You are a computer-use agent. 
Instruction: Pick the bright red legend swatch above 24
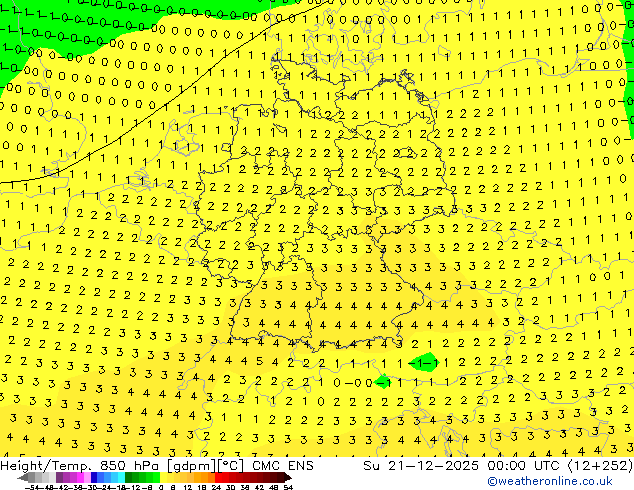tap(218, 477)
